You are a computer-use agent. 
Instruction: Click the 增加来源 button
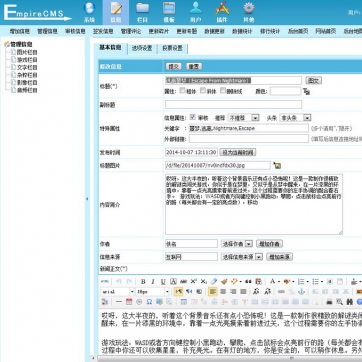(x=280, y=257)
